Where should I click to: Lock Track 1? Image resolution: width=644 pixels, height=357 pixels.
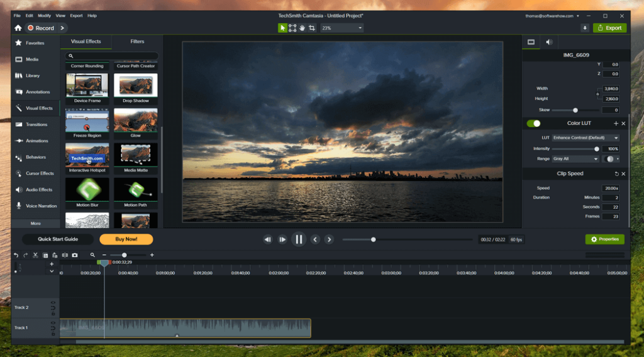click(x=53, y=334)
